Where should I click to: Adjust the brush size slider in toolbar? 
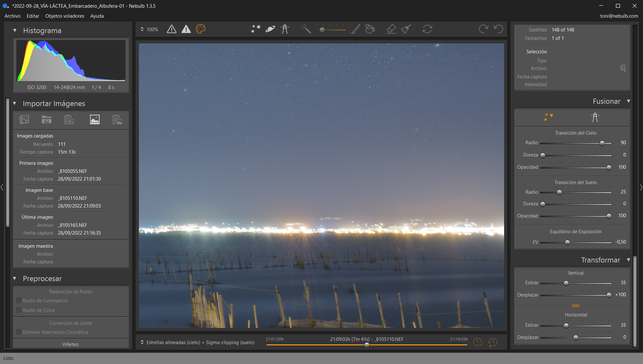pyautogui.click(x=331, y=30)
